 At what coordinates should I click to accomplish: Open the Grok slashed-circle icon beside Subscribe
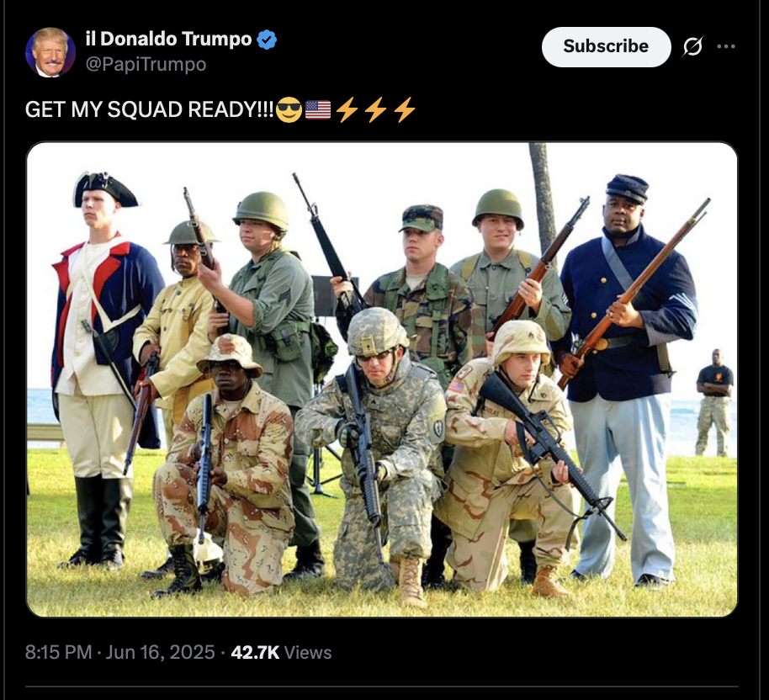tap(692, 46)
